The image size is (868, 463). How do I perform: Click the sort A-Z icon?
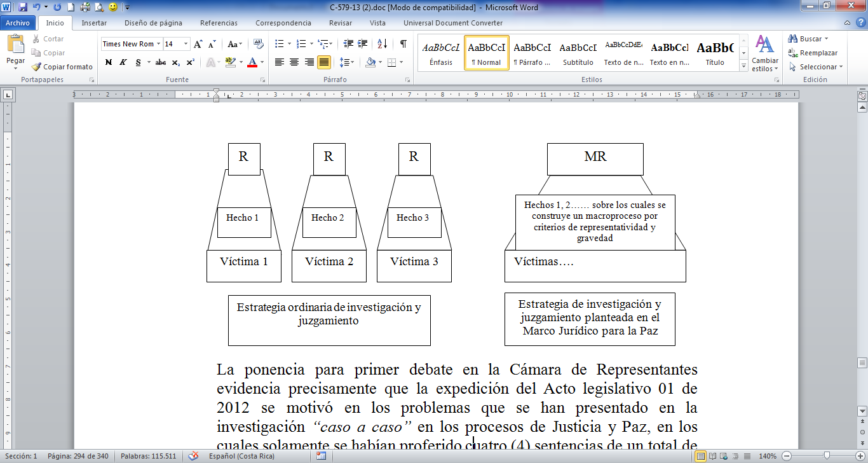click(x=382, y=44)
